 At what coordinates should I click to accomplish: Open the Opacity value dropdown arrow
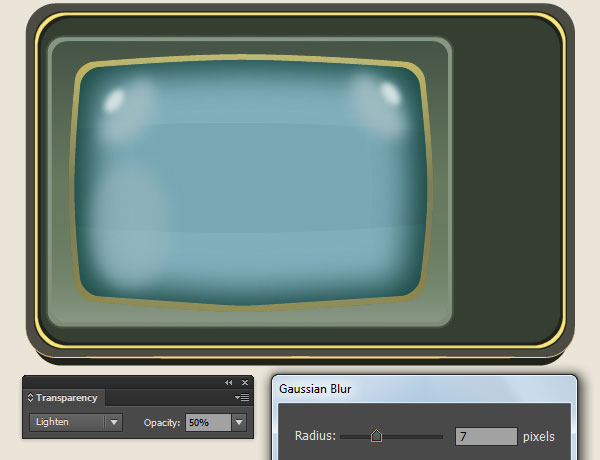pos(239,422)
